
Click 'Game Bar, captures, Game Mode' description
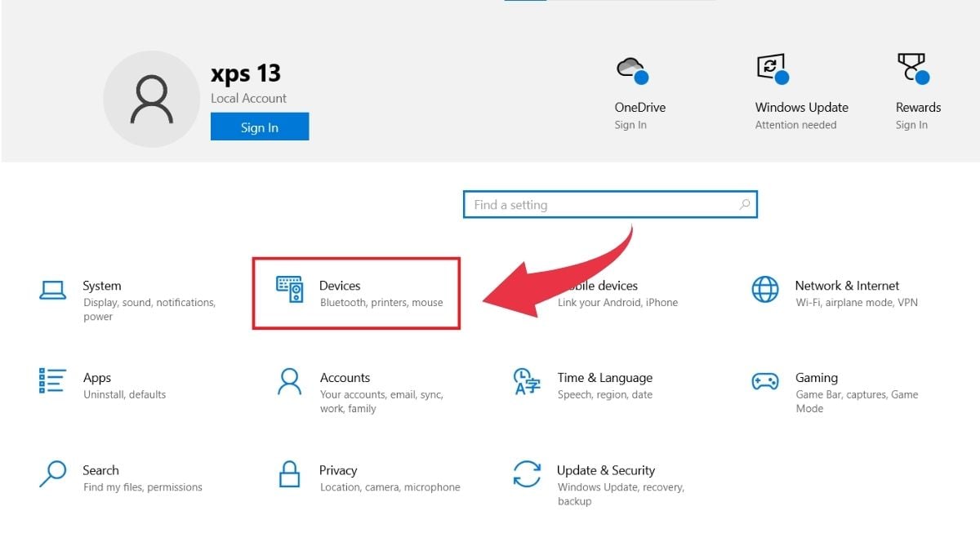857,402
